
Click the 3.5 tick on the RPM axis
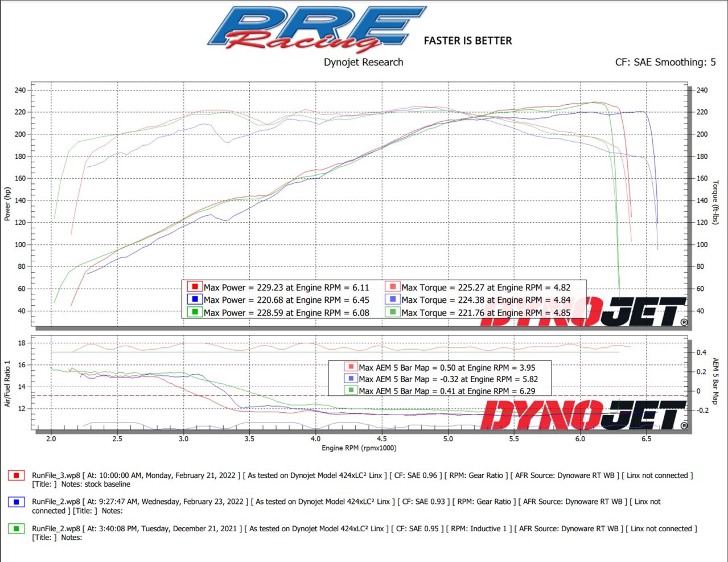tap(249, 439)
